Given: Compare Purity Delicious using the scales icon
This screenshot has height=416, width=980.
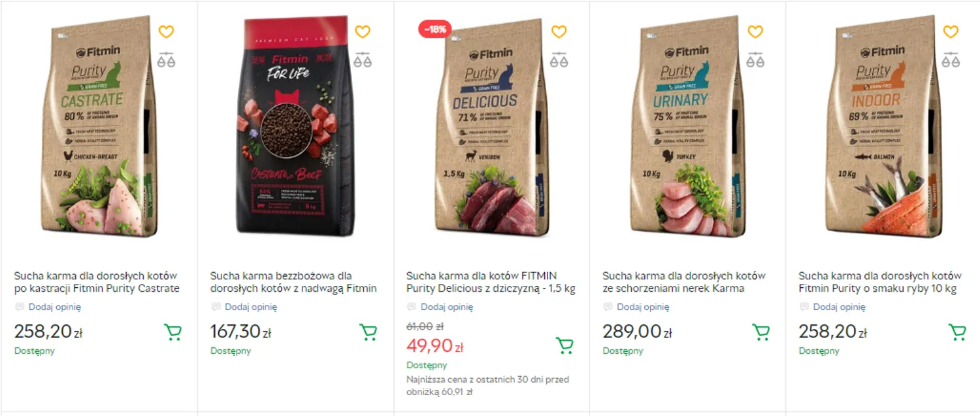Looking at the screenshot, I should [x=559, y=60].
